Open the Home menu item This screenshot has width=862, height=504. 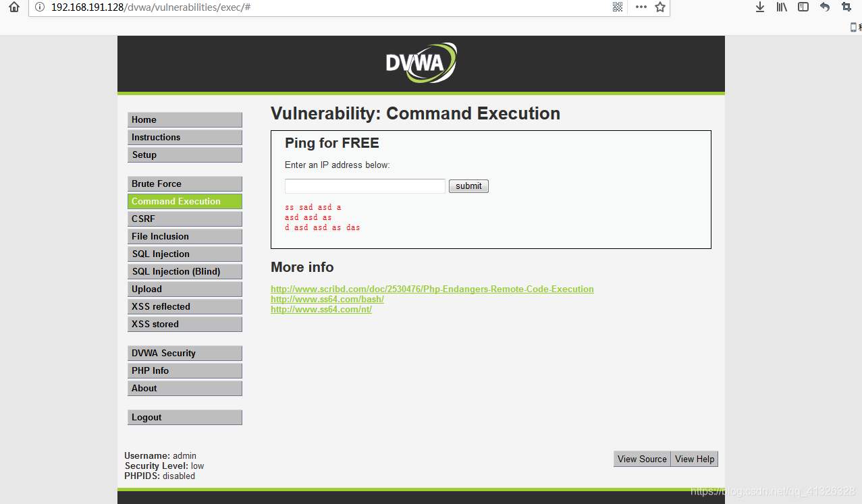click(184, 119)
